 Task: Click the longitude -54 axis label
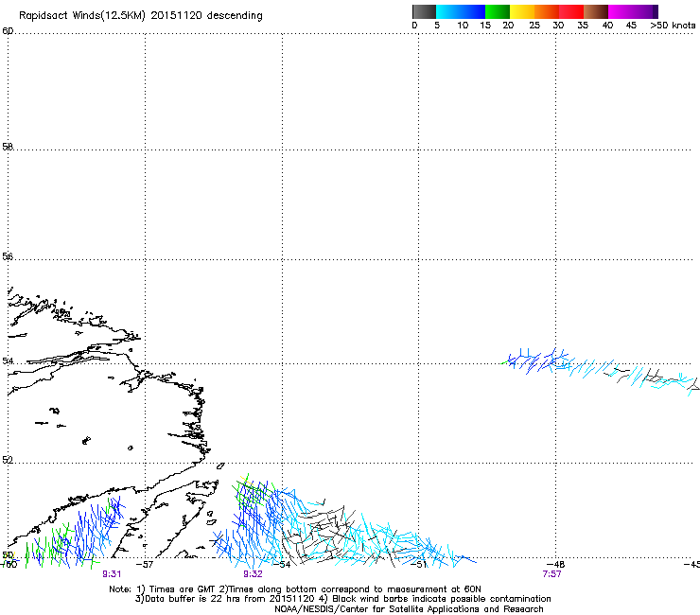tap(282, 565)
